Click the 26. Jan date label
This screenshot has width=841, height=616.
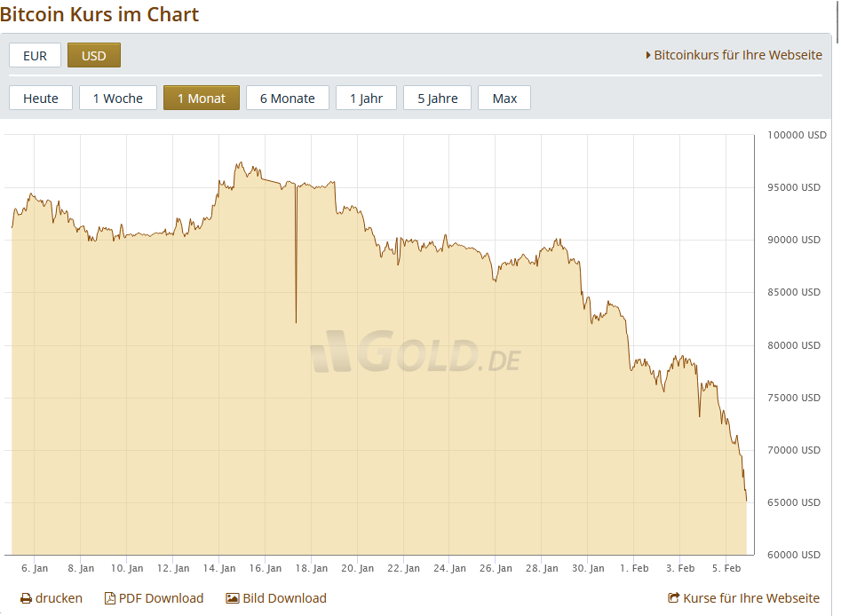(496, 568)
